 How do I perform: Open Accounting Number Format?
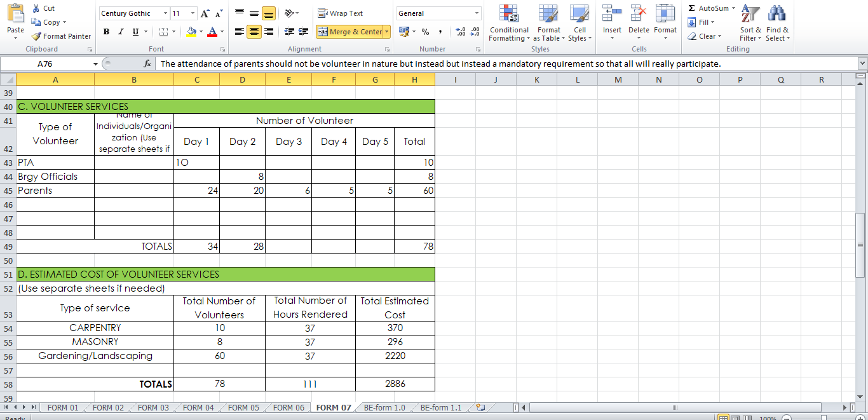[403, 32]
